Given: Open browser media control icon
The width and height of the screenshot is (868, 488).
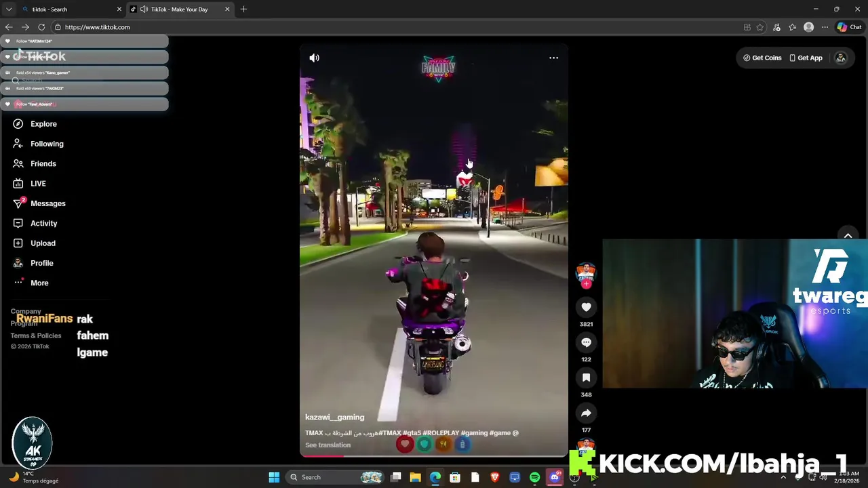Looking at the screenshot, I should click(776, 27).
